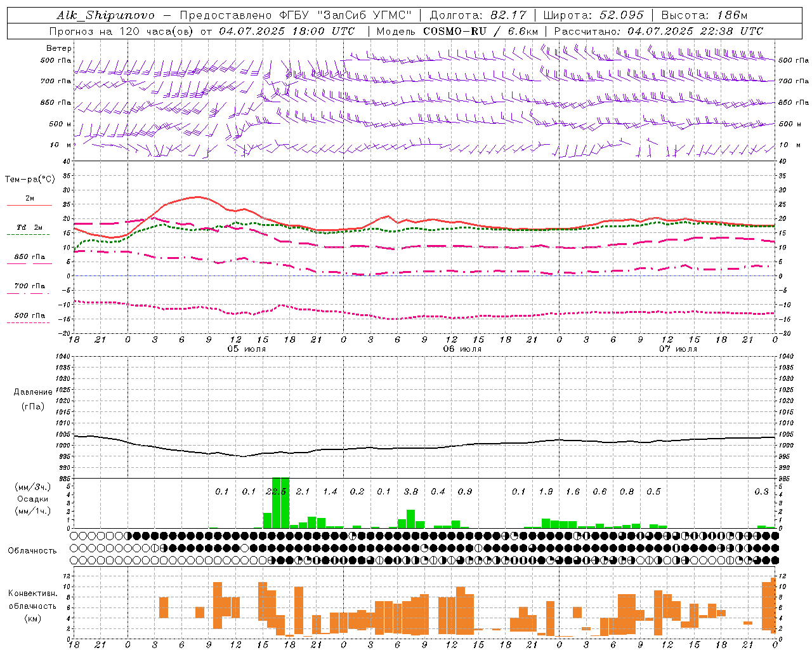Click the red 2м temperature legend line
Image resolution: width=812 pixels, height=650 pixels.
tap(29, 206)
